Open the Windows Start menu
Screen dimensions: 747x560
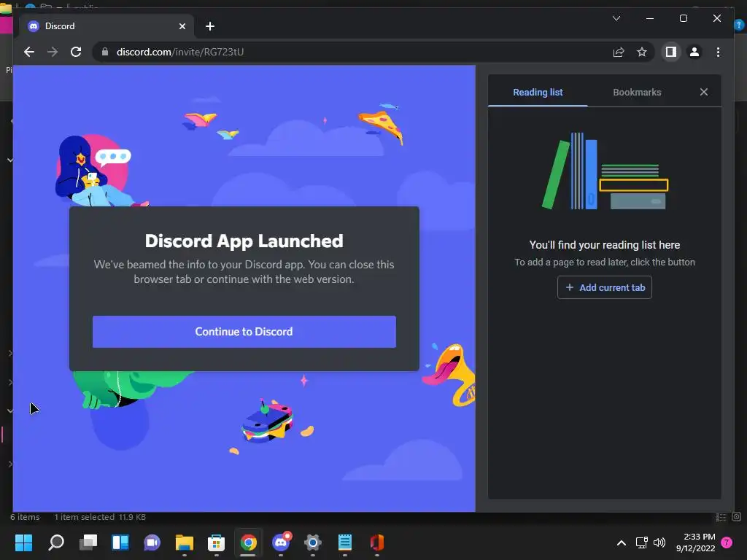pos(23,542)
